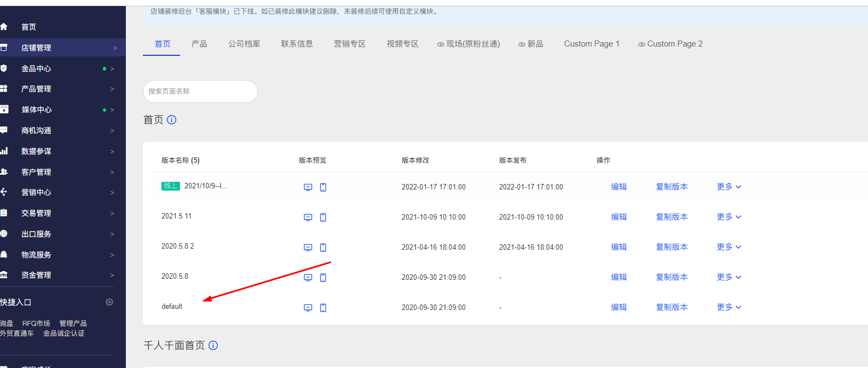
Task: Open the 快捷入口 settings gear
Action: [109, 302]
